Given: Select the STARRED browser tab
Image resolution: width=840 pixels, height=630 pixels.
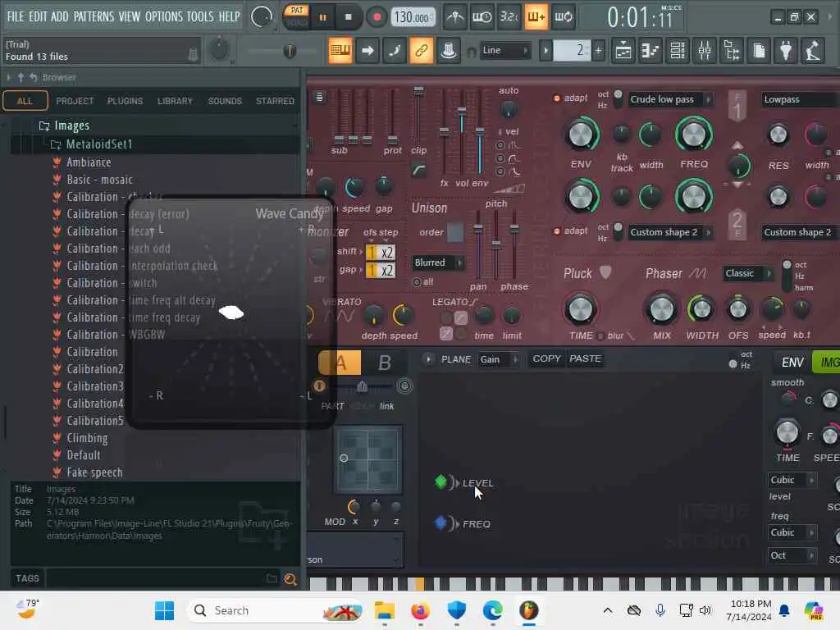Looking at the screenshot, I should (275, 101).
